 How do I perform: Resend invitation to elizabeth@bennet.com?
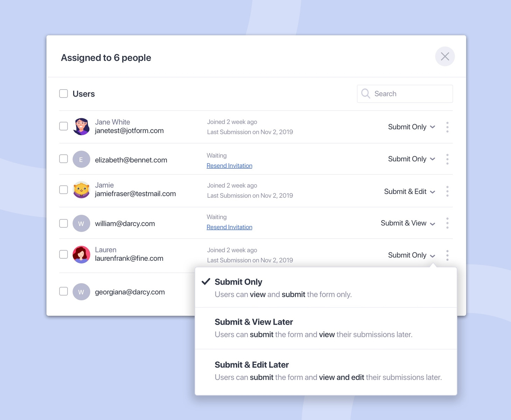(x=229, y=165)
